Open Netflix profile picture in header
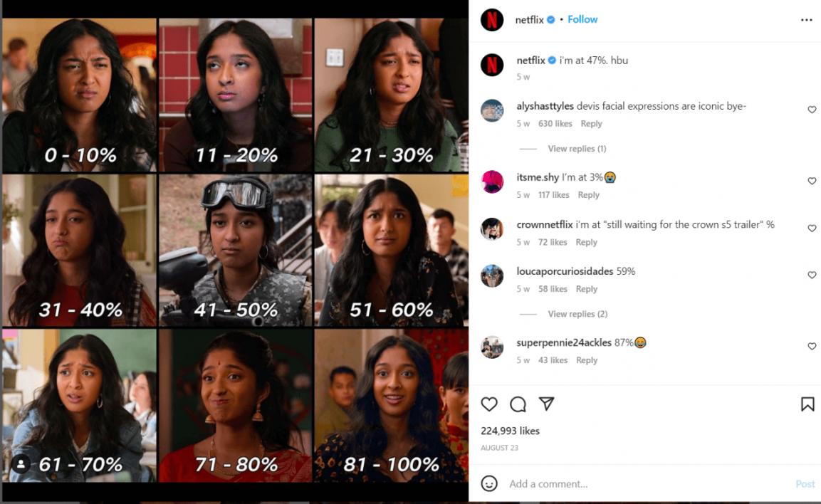821x504 pixels. point(492,20)
